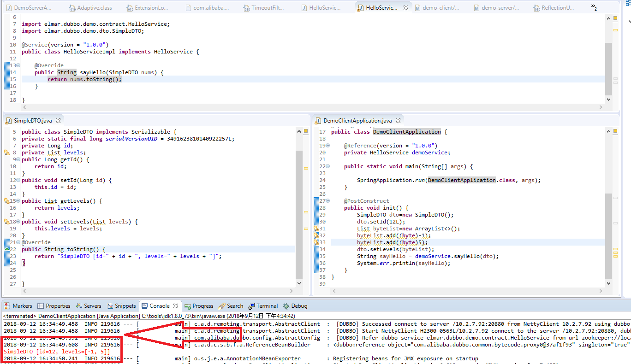The image size is (631, 364).
Task: Collapse toString fold at line 21
Action: coord(18,242)
